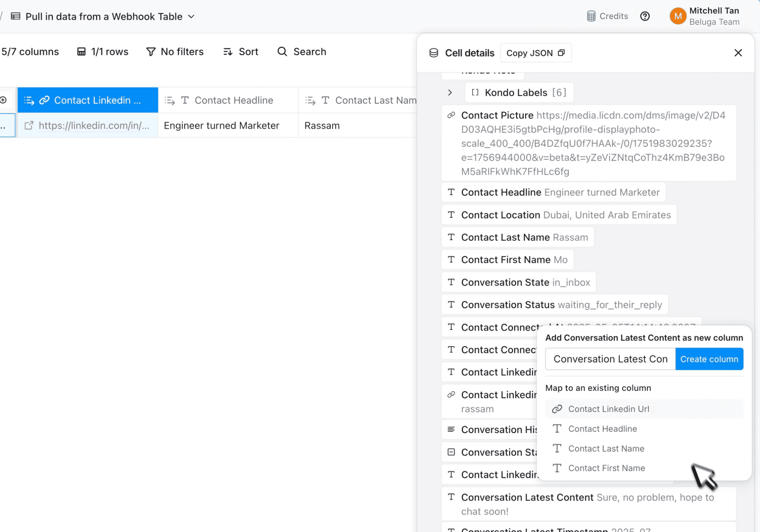
Task: Open Search with magnifier icon
Action: pos(282,52)
